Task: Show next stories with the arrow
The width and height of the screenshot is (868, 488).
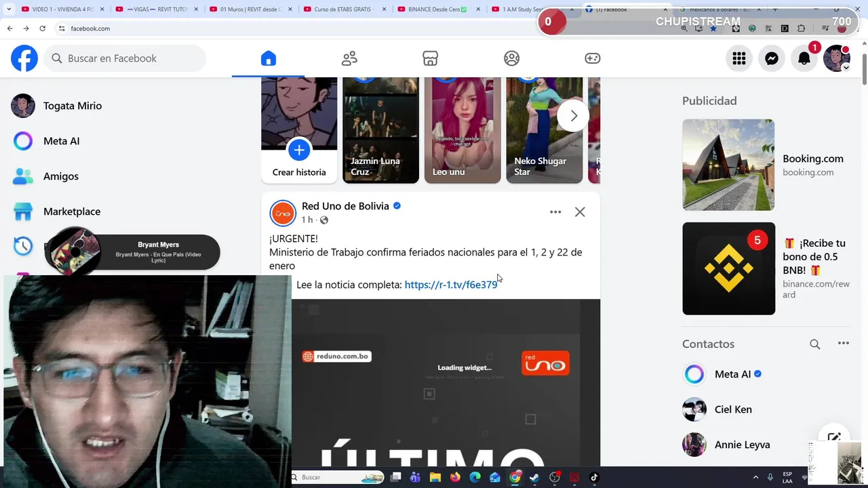Action: coord(574,116)
